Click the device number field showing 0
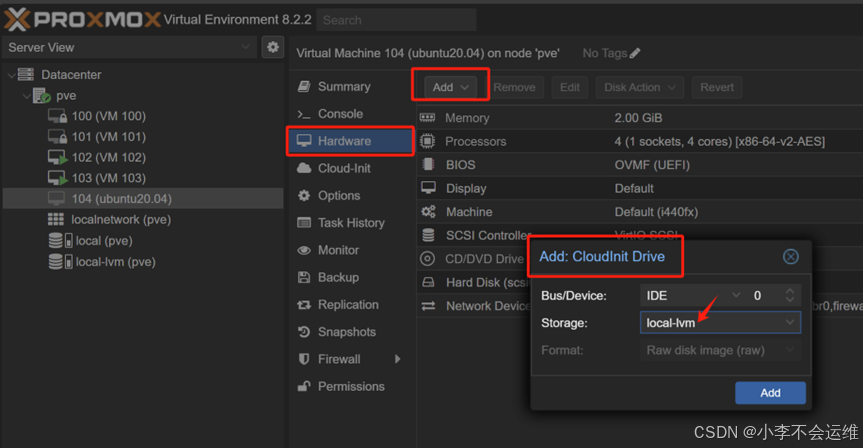863x448 pixels. pos(764,296)
